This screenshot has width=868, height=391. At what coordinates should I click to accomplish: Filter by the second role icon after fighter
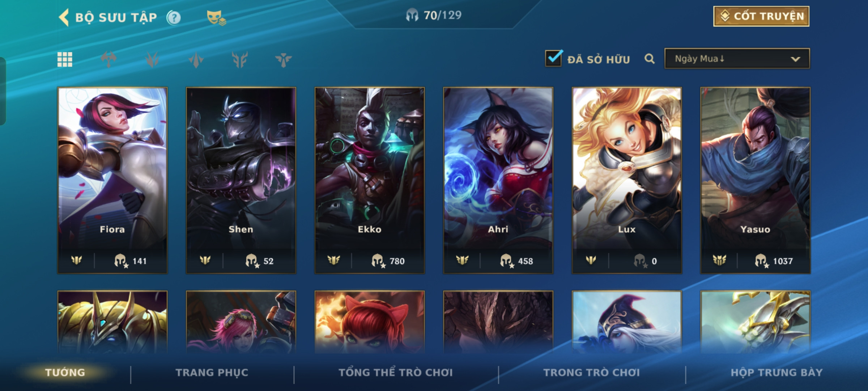(152, 59)
